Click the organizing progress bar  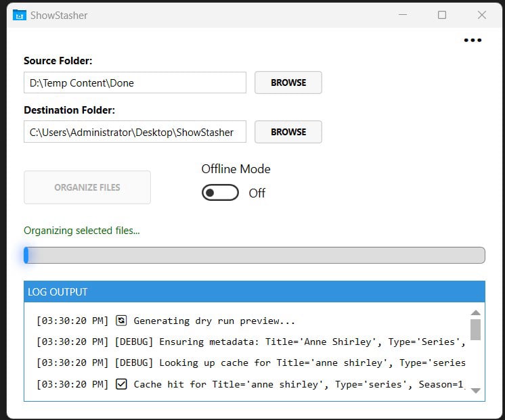[x=255, y=255]
